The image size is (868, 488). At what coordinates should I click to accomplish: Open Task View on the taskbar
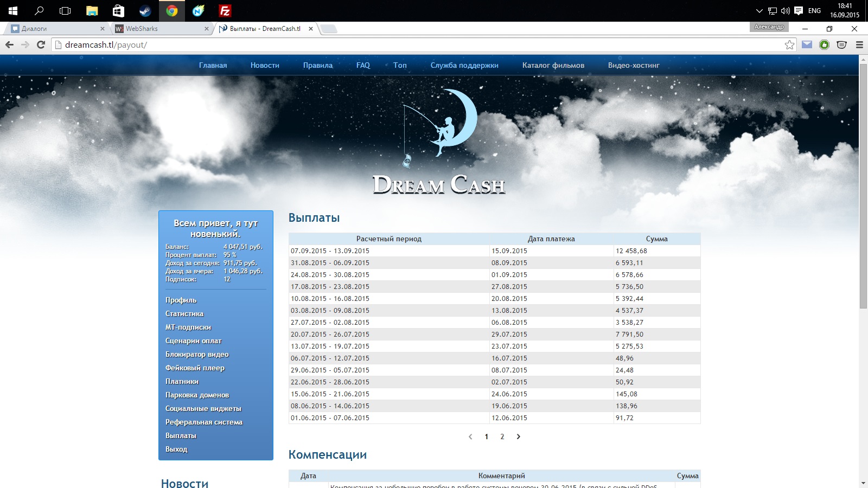[65, 11]
